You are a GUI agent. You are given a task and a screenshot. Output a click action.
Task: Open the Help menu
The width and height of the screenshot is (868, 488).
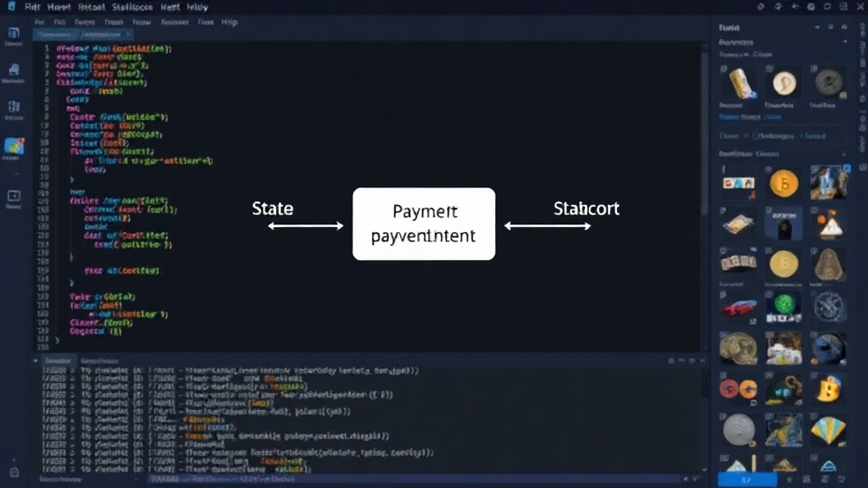(229, 22)
